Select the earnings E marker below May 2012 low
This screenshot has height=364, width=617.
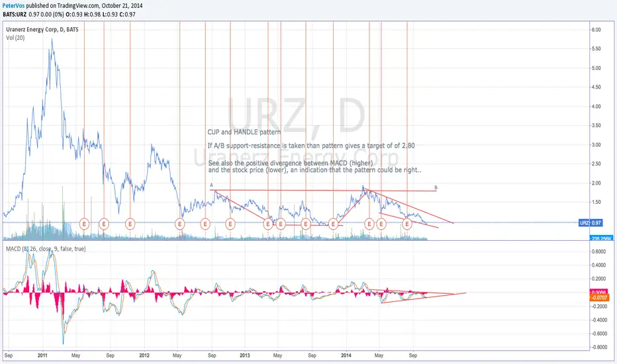pyautogui.click(x=179, y=224)
